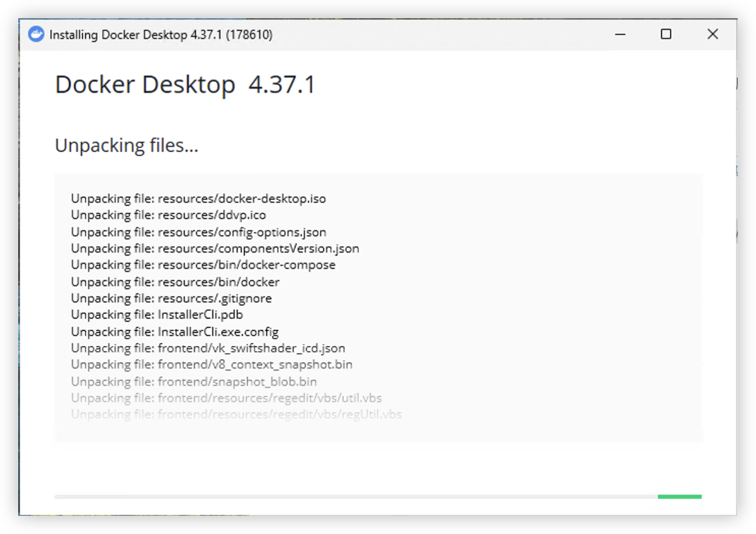This screenshot has width=756, height=534.
Task: Minimize the Docker Desktop installer window
Action: [620, 34]
